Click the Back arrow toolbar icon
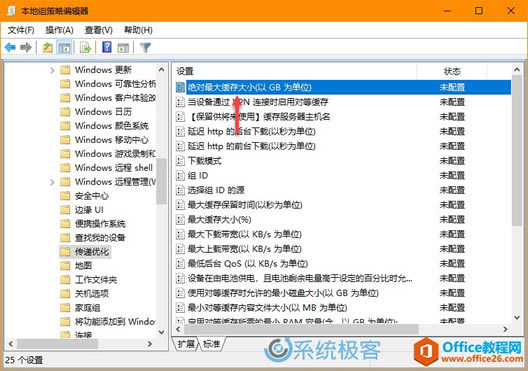 (10, 47)
